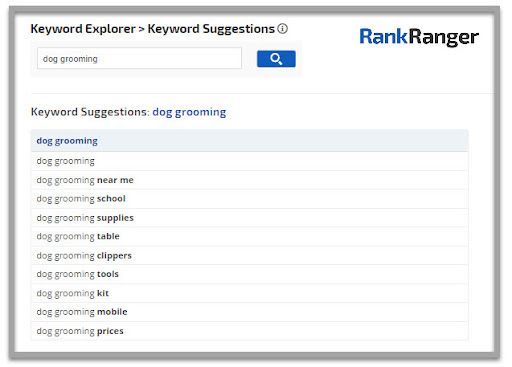Select 'dog grooming near me' suggestion
The height and width of the screenshot is (367, 512).
[250, 180]
